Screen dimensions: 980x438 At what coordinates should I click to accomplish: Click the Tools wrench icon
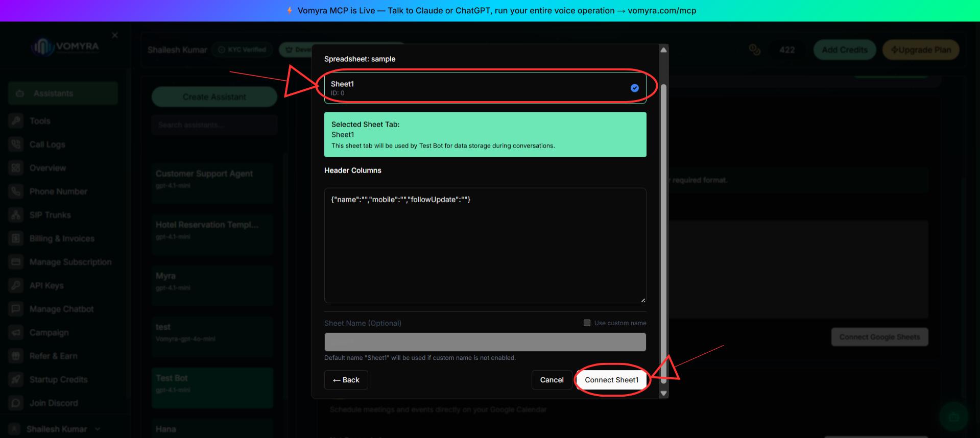point(16,120)
